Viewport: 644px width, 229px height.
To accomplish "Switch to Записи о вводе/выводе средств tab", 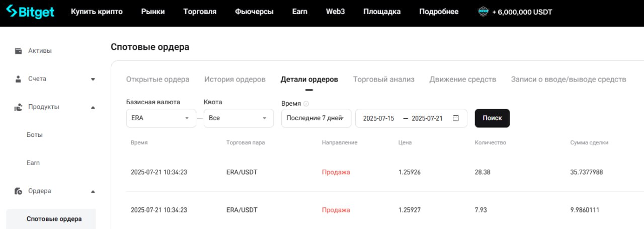I will tap(569, 80).
